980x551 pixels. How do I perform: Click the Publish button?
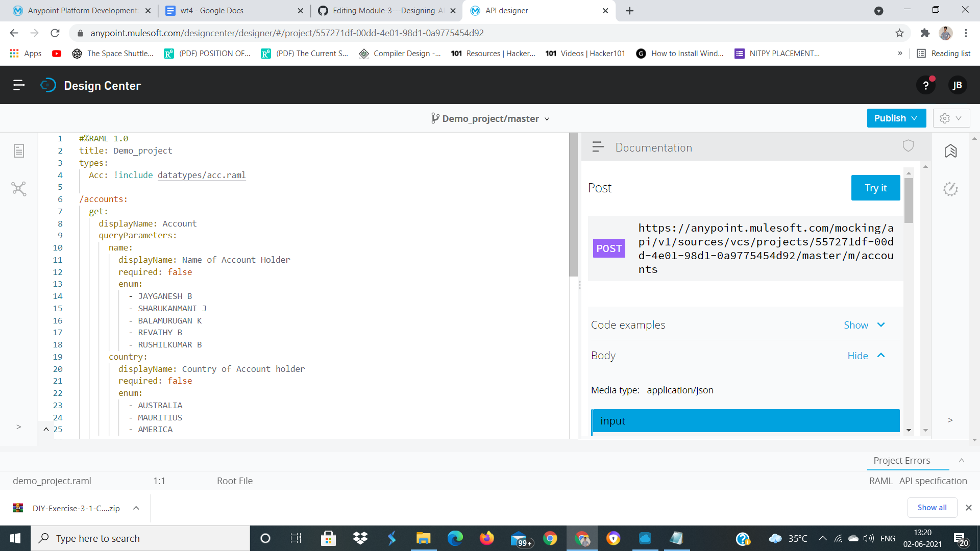[896, 118]
